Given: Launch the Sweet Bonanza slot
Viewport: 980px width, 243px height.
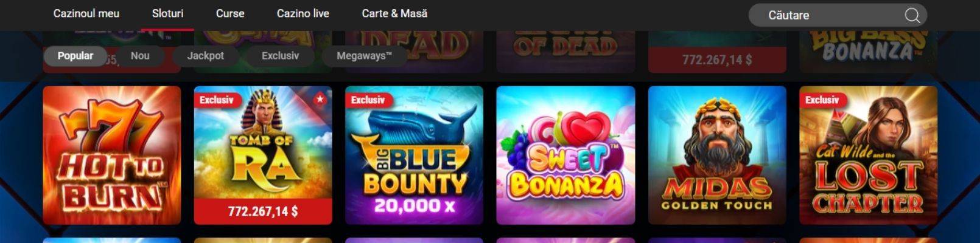Looking at the screenshot, I should (565, 156).
